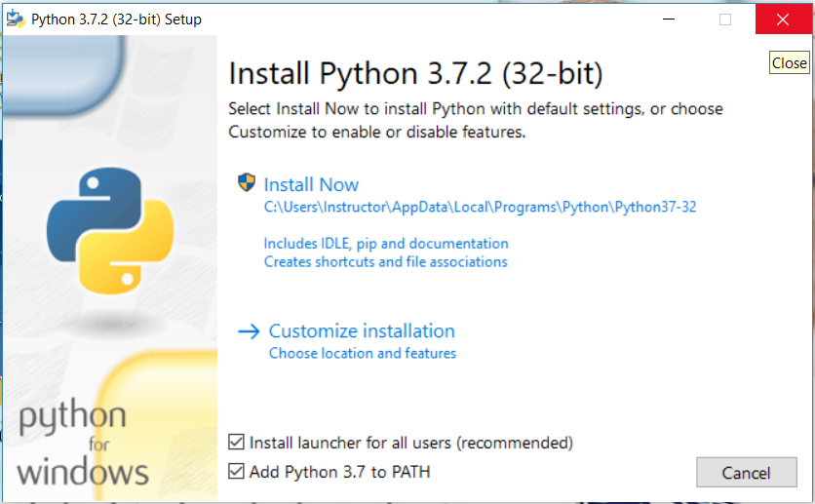Click the "Add Python 3.7 to PATH" label
This screenshot has height=504, width=815.
(340, 472)
